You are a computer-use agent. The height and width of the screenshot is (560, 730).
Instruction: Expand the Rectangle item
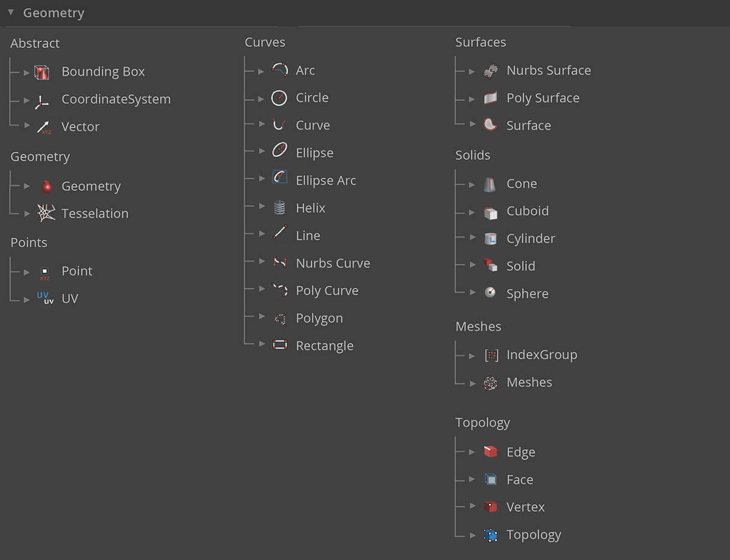click(262, 345)
